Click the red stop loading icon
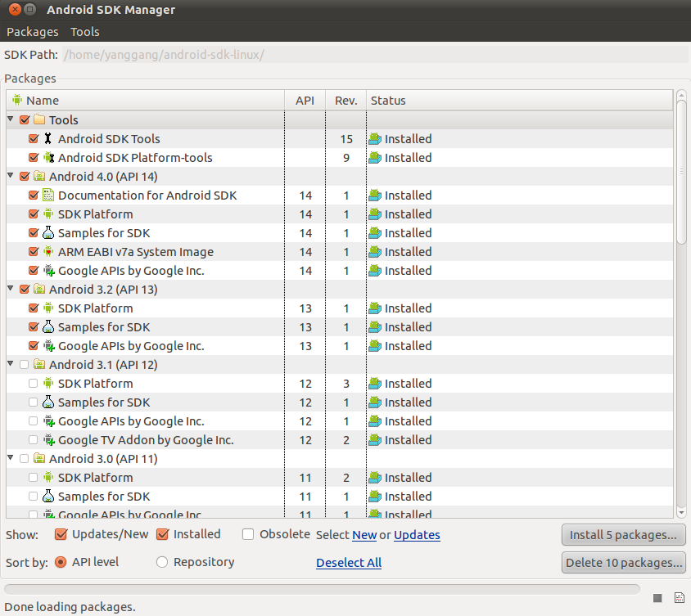Screen dimensions: 691x616 point(657,598)
